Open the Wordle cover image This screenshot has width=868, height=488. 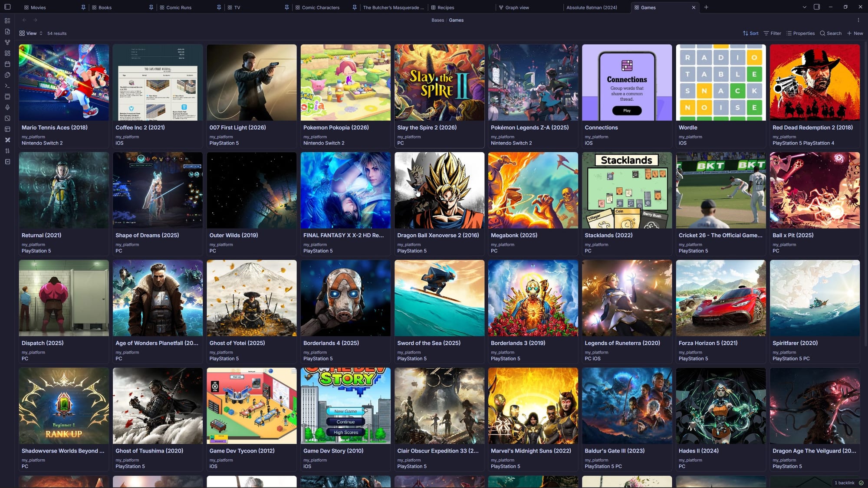721,82
